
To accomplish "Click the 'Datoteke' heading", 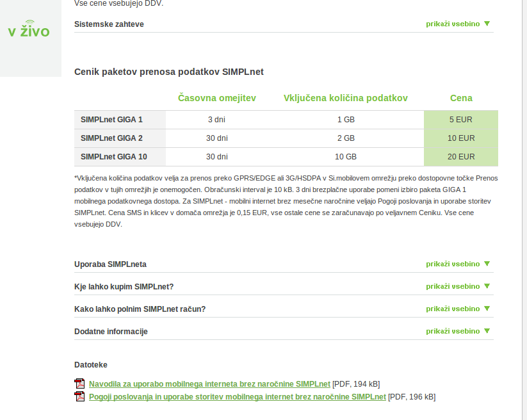I will click(91, 365).
